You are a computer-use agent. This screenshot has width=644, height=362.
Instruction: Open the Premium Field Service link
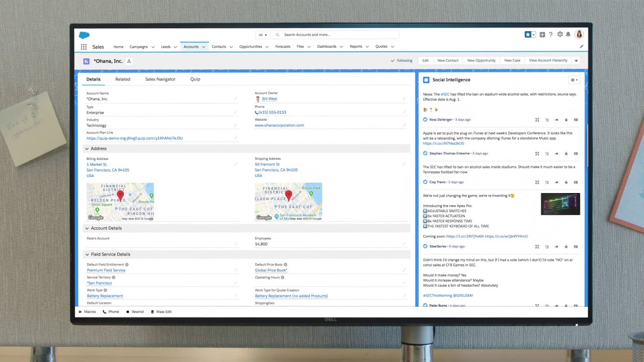click(106, 270)
